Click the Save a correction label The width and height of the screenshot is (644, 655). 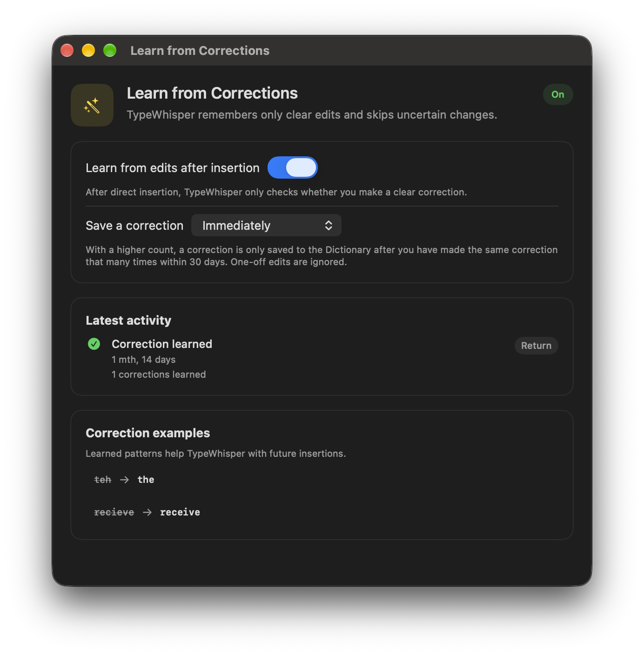[134, 226]
